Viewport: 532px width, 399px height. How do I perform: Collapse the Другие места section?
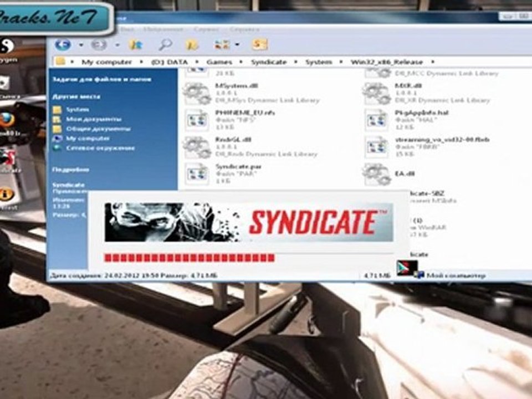click(76, 96)
